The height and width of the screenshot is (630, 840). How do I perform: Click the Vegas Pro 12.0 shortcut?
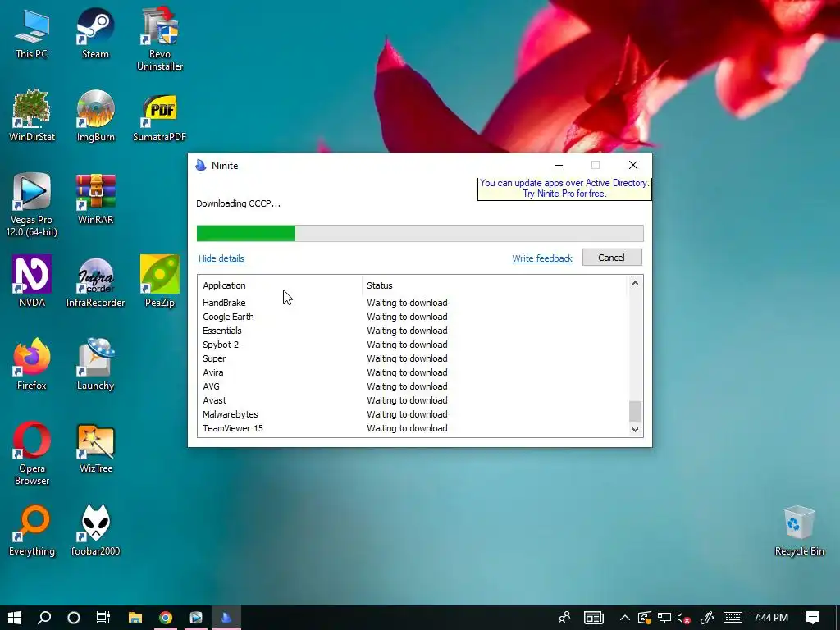tap(32, 206)
